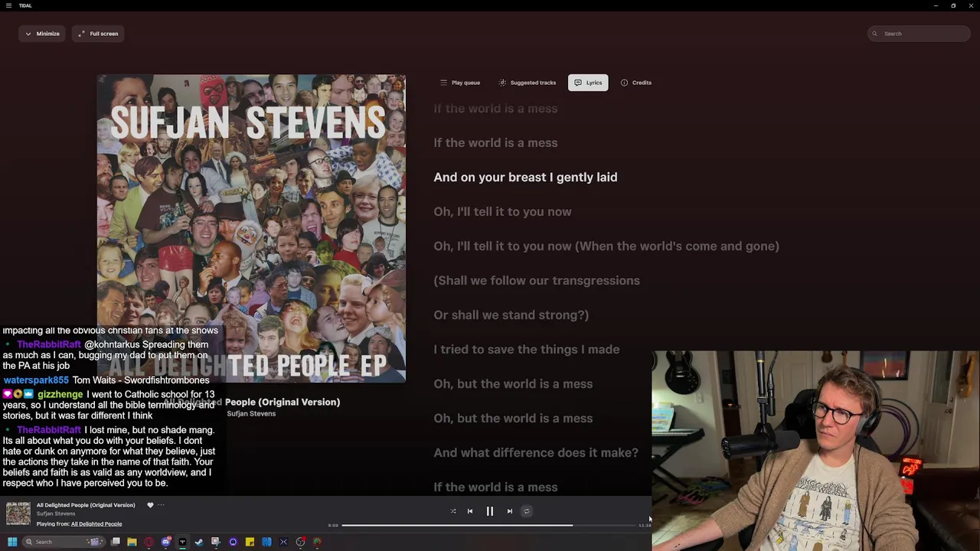
Task: Open the Windows Start menu
Action: click(12, 542)
